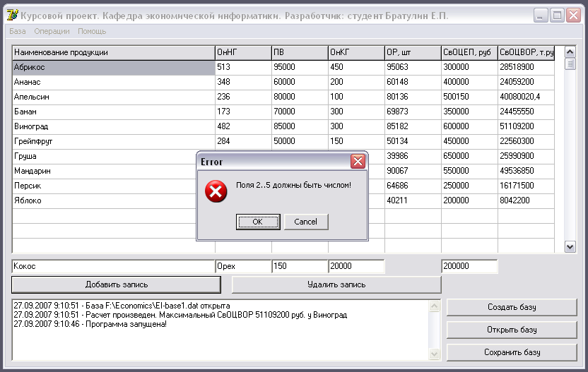Screen dimensions: 588x372
Task: Open the Помощь menu
Action: coord(92,31)
